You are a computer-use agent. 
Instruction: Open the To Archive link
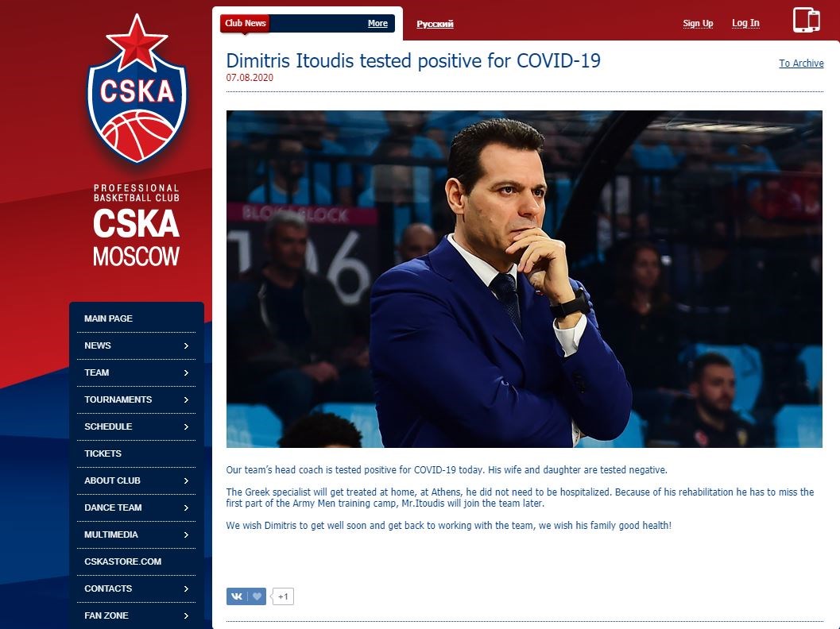(801, 64)
